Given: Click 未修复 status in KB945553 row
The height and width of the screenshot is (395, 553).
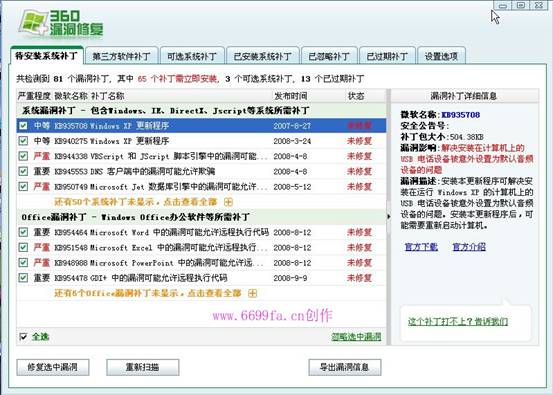Looking at the screenshot, I should pyautogui.click(x=359, y=171).
